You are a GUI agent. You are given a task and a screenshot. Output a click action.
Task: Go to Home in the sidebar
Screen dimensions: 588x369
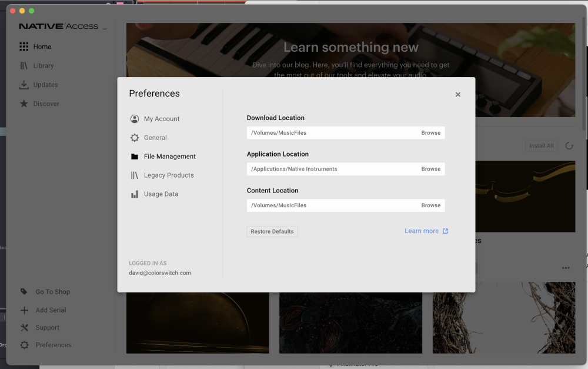click(x=42, y=46)
